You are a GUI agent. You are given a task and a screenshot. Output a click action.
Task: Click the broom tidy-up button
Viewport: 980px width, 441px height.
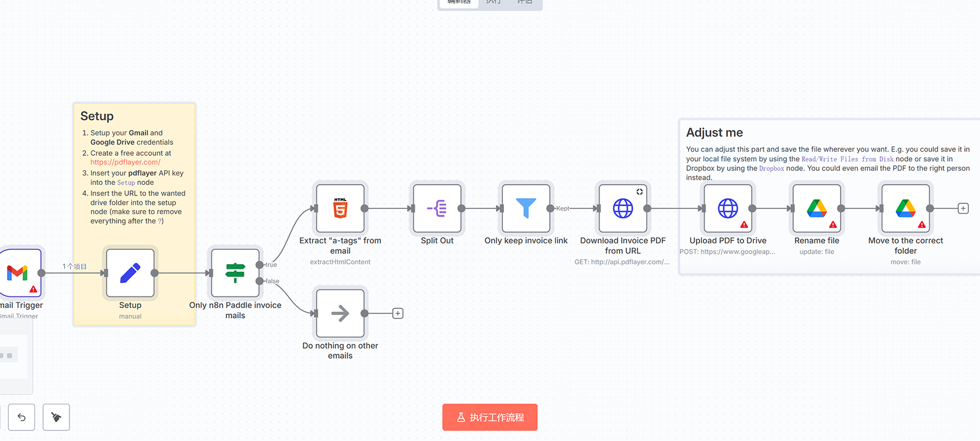[56, 417]
